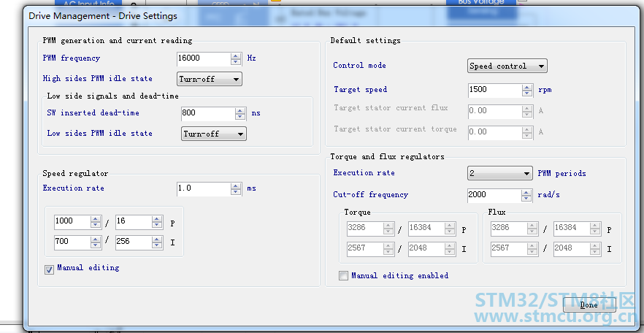The height and width of the screenshot is (333, 644).
Task: Click the Manual editing label text
Action: 88,268
